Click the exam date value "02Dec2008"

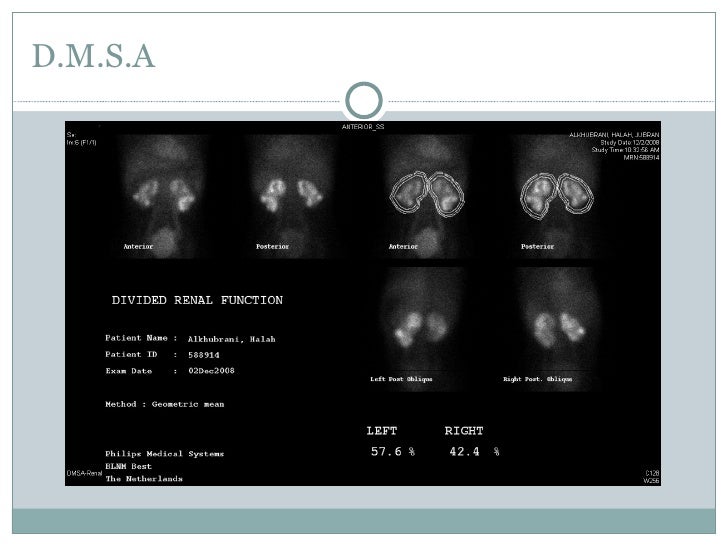point(211,371)
